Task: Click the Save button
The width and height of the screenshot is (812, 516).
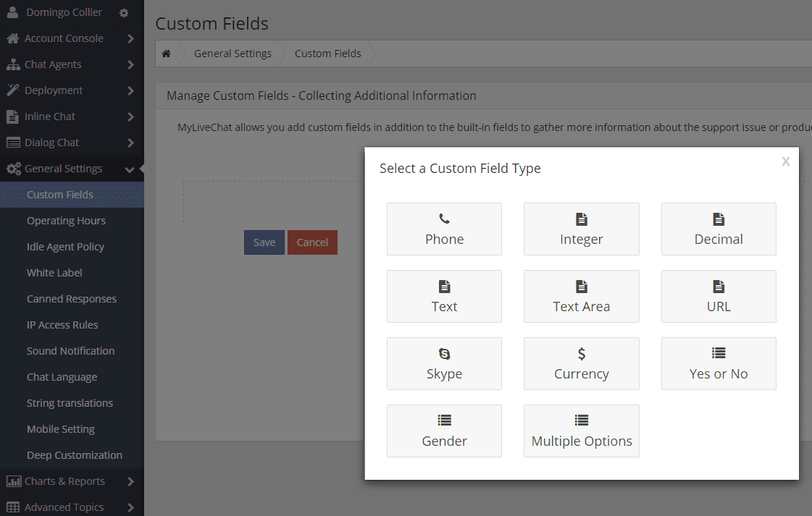Action: (x=264, y=242)
